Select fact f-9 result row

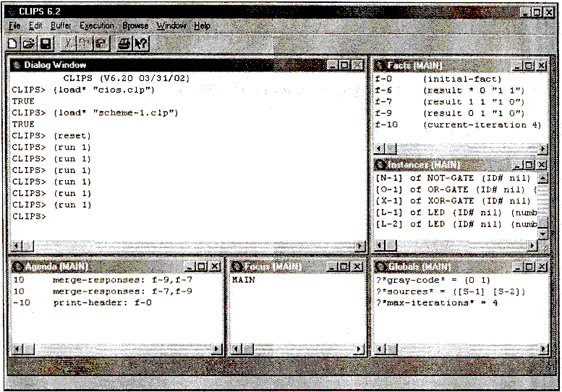coord(450,114)
